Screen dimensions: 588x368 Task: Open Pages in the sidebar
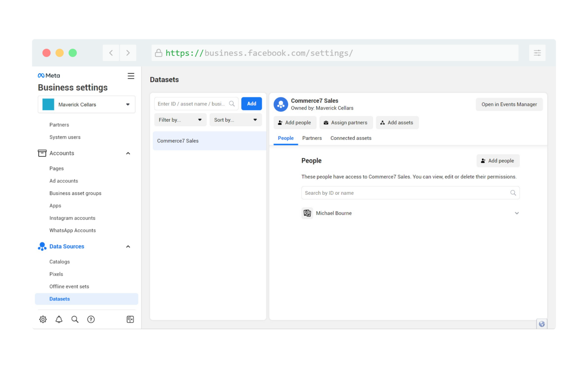57,169
